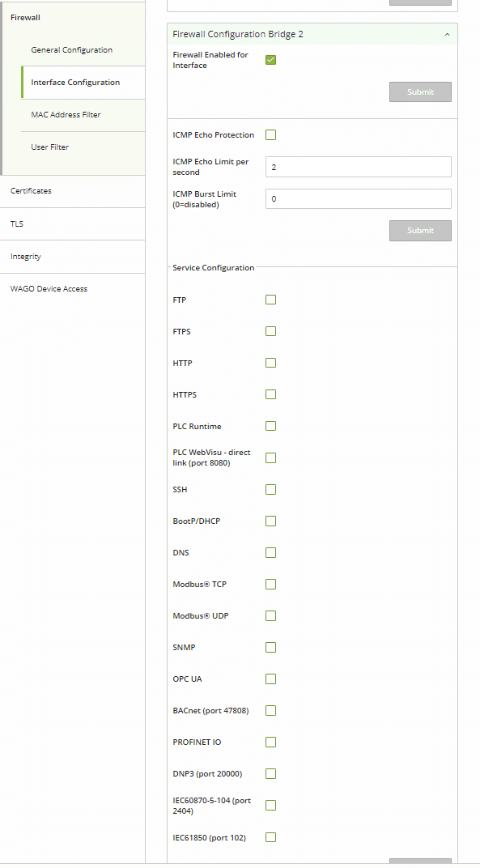Tick the FTP service checkbox
This screenshot has height=868, width=480.
point(270,300)
